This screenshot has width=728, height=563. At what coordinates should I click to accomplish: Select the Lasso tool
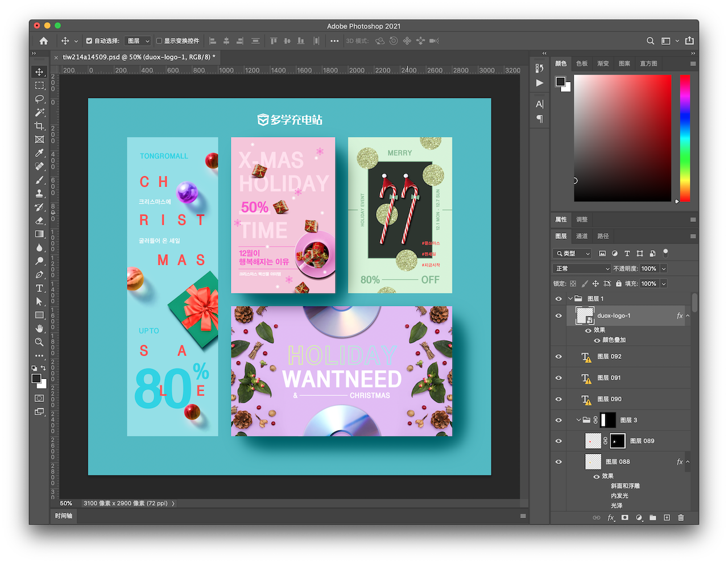39,99
